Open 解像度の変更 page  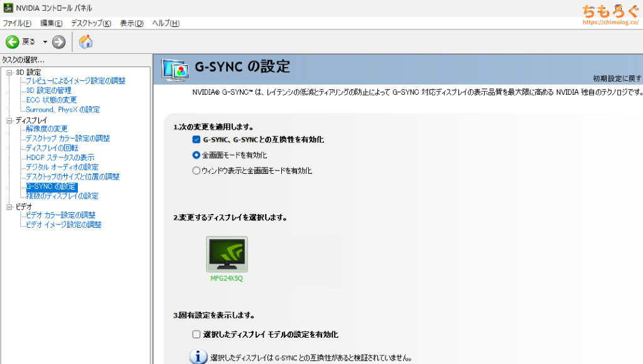[46, 129]
